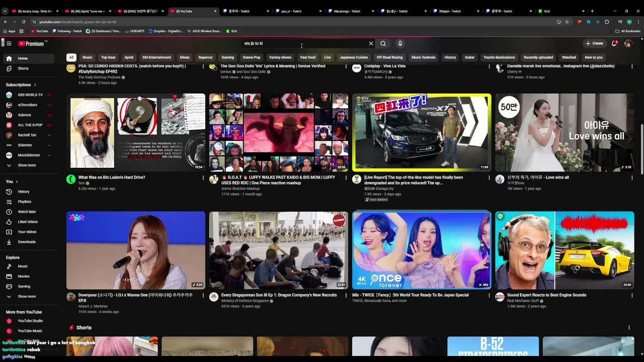Select the Music filter chip
The width and height of the screenshot is (644, 362).
point(88,57)
